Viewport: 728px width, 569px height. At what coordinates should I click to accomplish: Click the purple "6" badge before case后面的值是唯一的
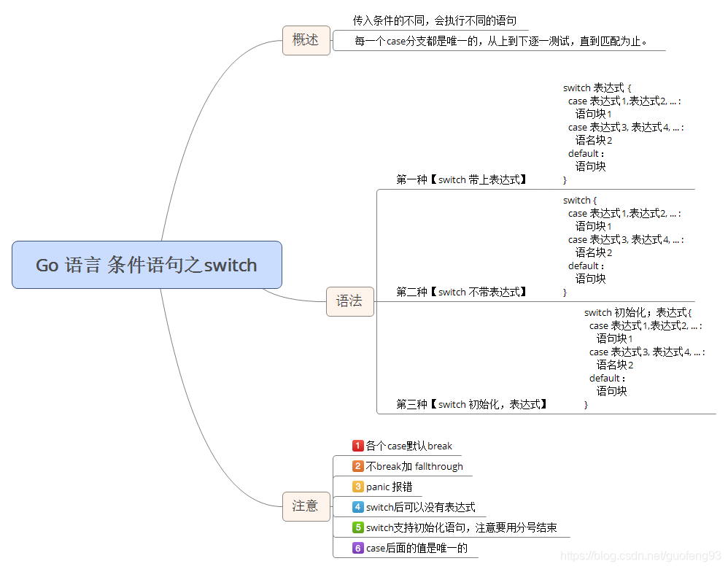(357, 547)
